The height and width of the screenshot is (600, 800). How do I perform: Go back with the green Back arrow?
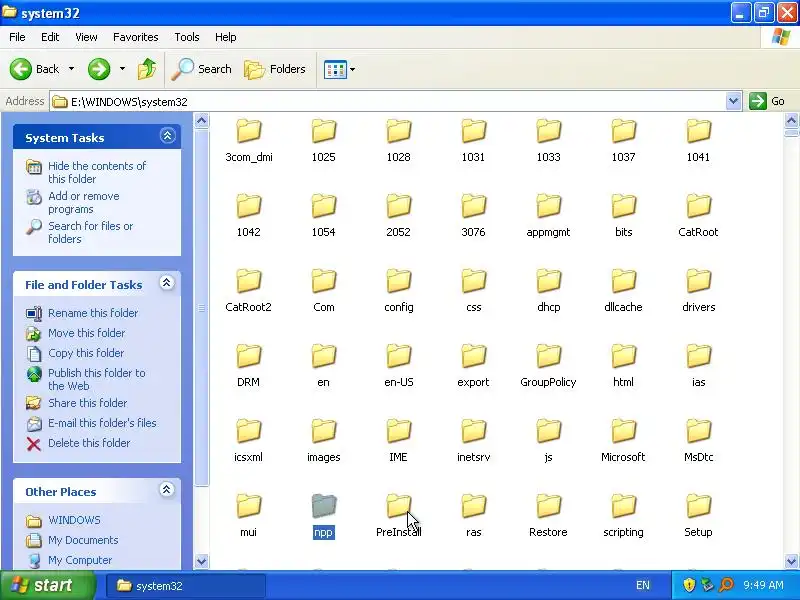click(x=34, y=69)
